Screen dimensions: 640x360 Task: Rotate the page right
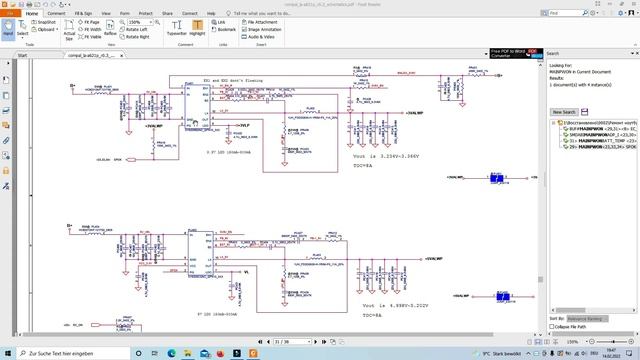[135, 37]
